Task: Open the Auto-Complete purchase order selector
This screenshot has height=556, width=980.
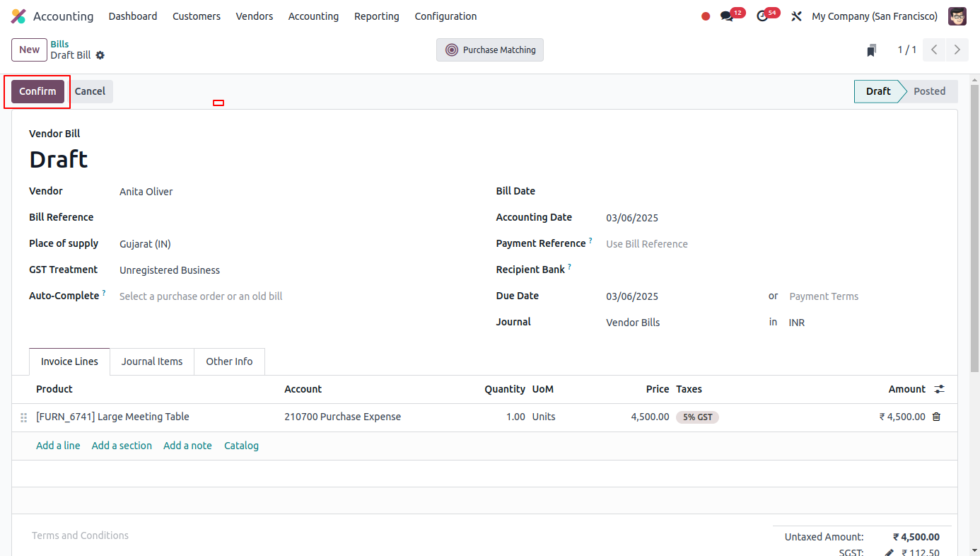Action: 200,296
